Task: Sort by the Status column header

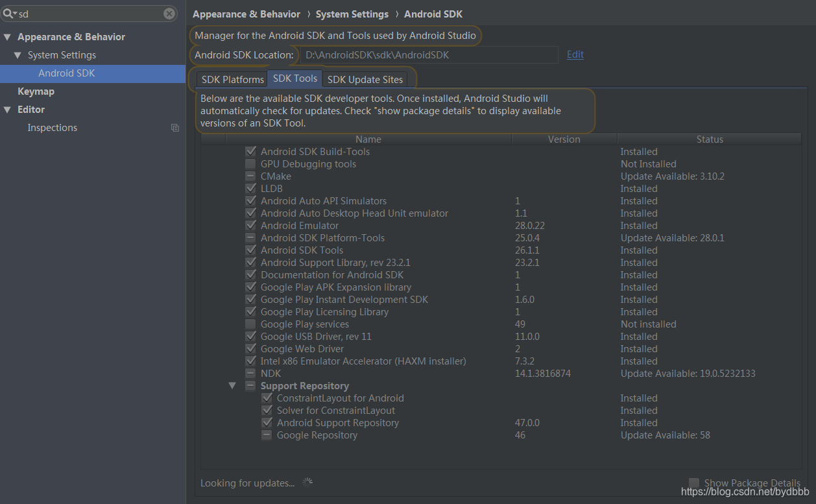Action: pos(710,139)
